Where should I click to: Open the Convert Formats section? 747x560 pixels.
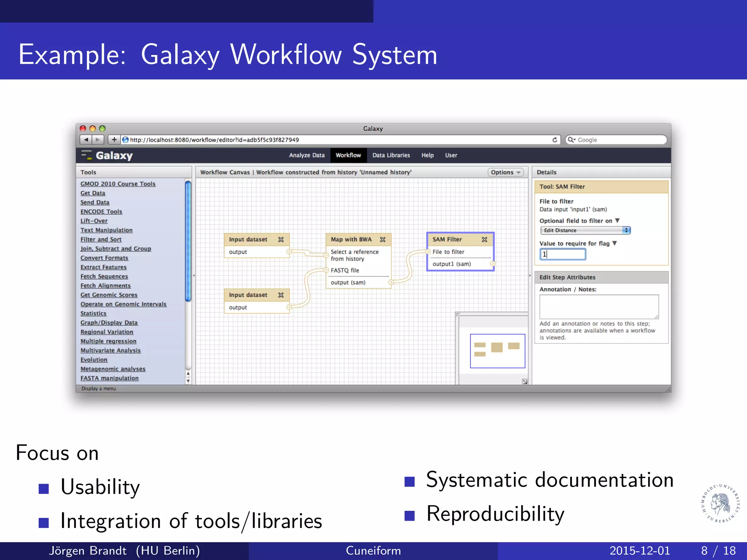point(104,258)
